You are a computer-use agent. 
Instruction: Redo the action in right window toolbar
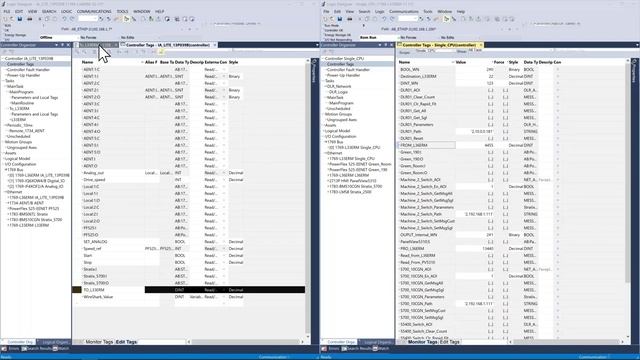392,19
